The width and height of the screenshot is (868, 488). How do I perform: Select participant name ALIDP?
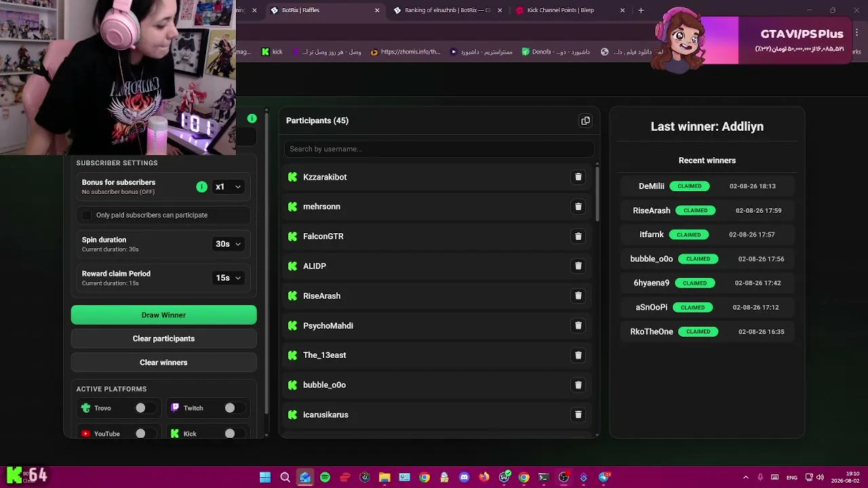(315, 266)
